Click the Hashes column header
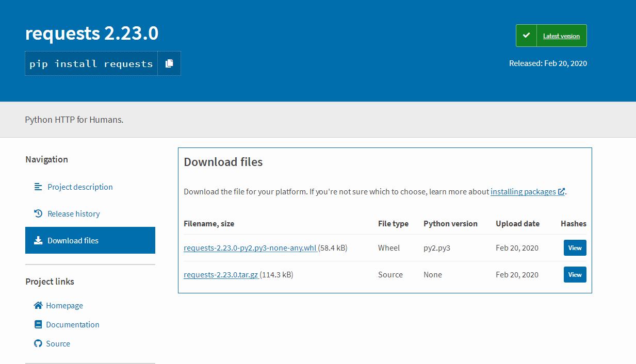The height and width of the screenshot is (364, 636). point(574,223)
